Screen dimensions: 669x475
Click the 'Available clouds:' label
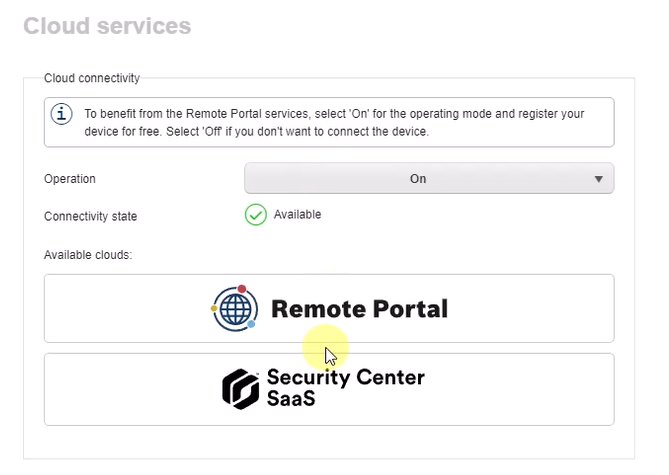pos(88,255)
